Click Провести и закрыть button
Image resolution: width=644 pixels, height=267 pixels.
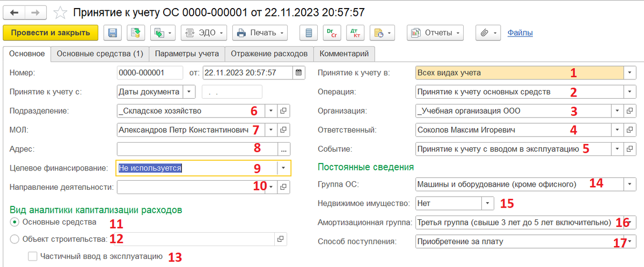tap(50, 33)
